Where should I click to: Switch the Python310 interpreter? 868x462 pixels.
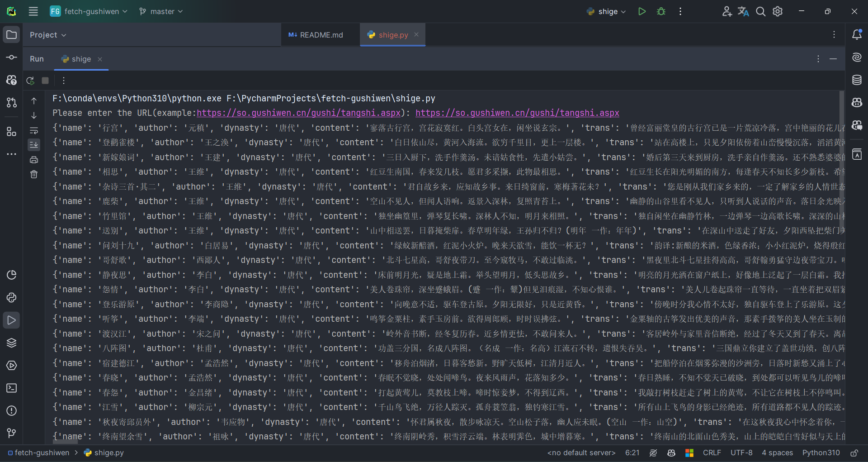click(821, 452)
